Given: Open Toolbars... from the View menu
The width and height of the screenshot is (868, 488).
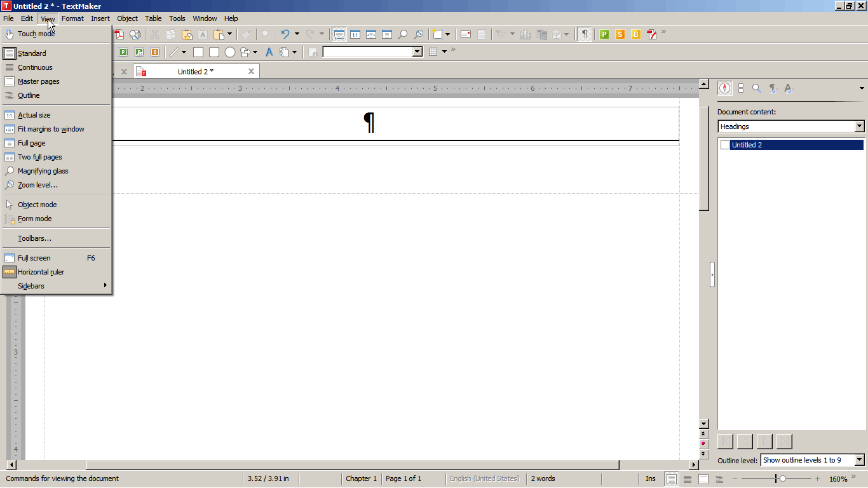Looking at the screenshot, I should [34, 238].
